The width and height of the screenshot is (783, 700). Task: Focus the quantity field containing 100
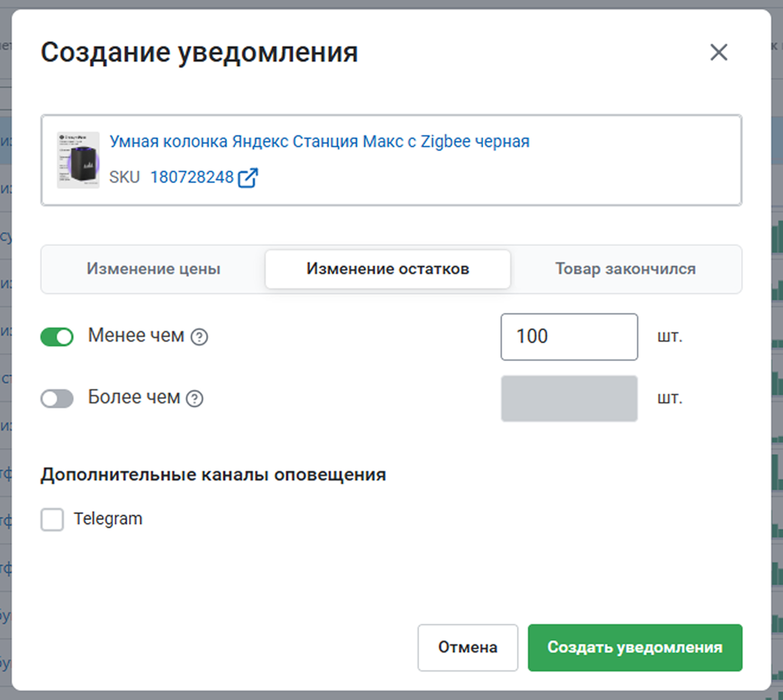(569, 337)
